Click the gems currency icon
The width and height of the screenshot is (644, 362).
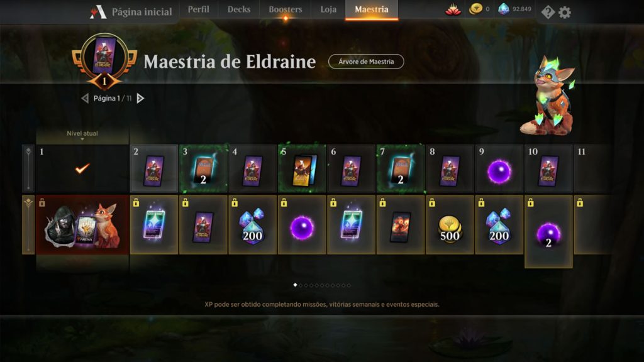pyautogui.click(x=504, y=9)
